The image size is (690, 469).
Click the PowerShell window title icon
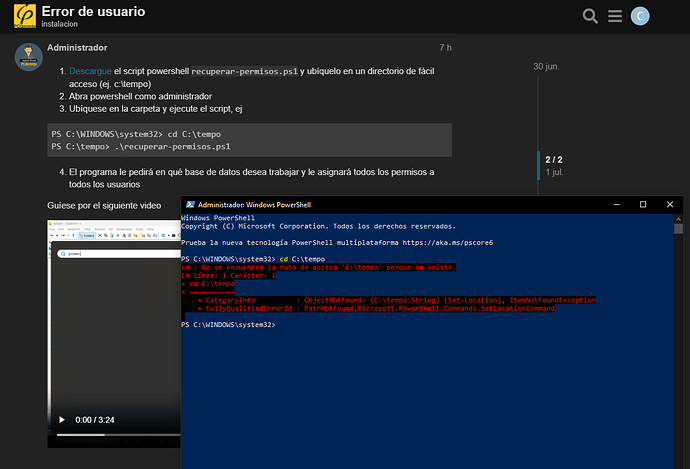[190, 205]
